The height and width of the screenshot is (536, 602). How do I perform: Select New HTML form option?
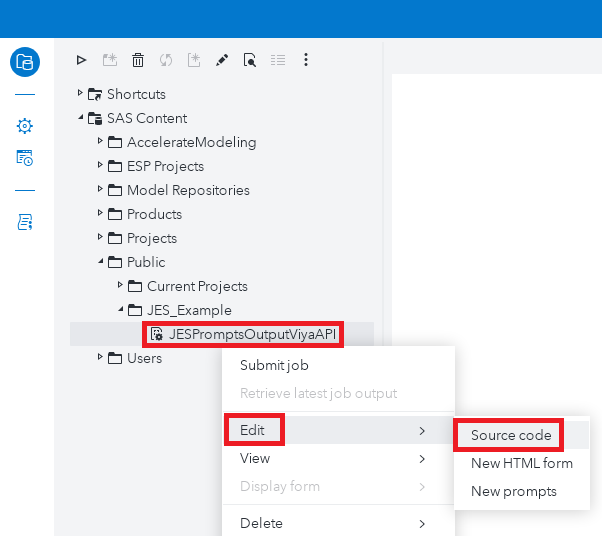click(522, 463)
